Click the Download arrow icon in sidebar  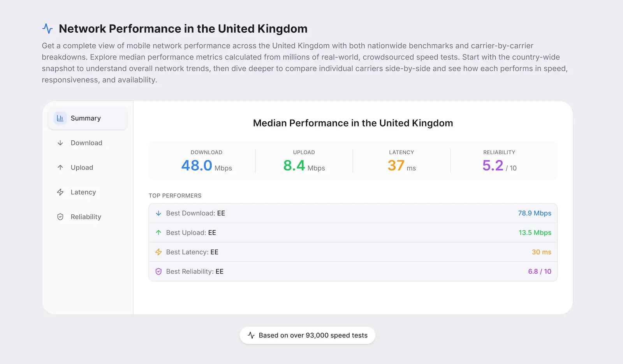[x=60, y=143]
